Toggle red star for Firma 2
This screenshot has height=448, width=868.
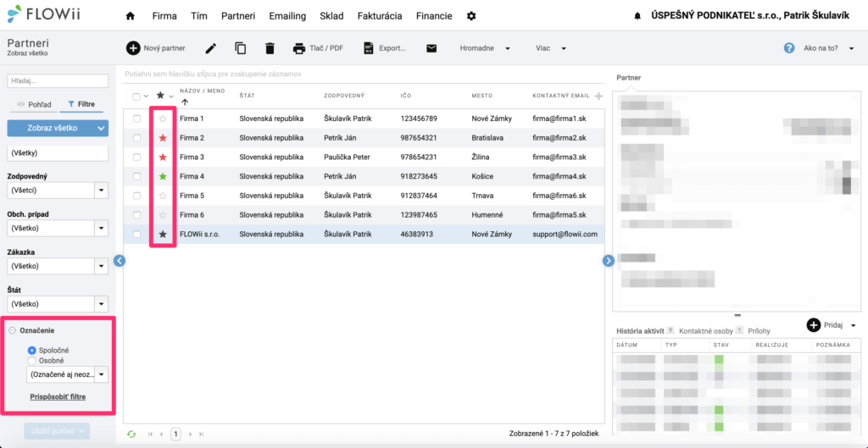[x=163, y=138]
